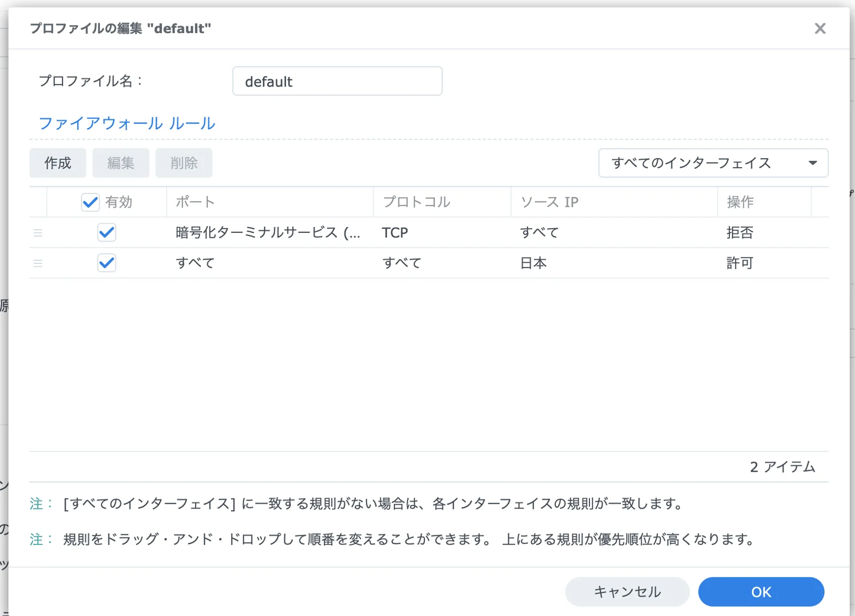
Task: Click すべて in the 日本 rule's protocol column
Action: tap(402, 263)
